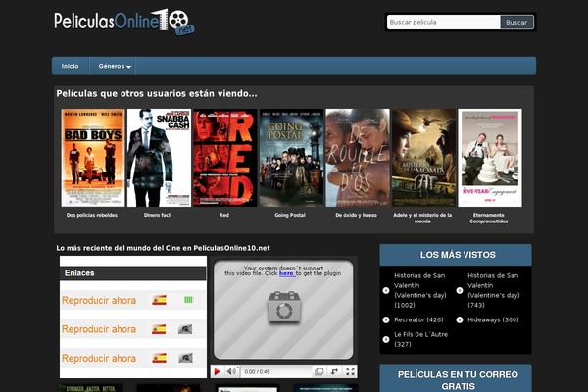Click 'Películas que otros usuarios están viendo' heading
The width and height of the screenshot is (588, 392).
(x=157, y=93)
